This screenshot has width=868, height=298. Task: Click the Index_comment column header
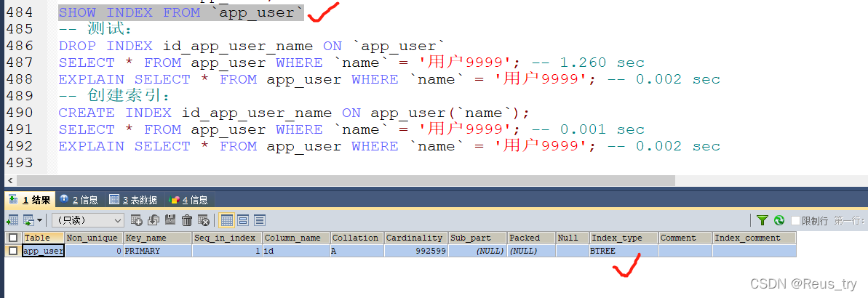click(754, 238)
